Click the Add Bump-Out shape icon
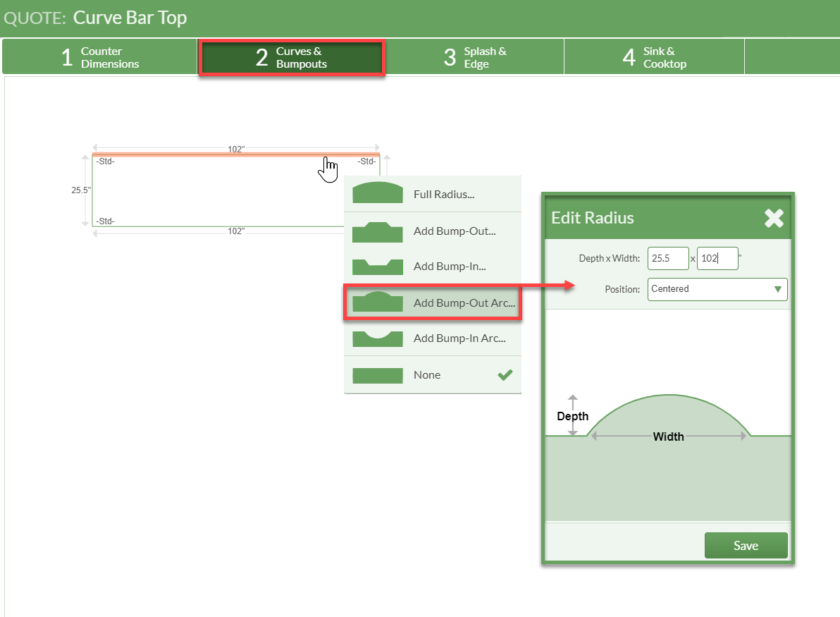The height and width of the screenshot is (617, 840). [378, 231]
